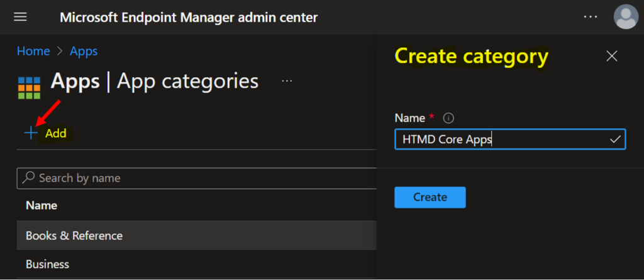Viewport: 644px width, 280px height.
Task: Click the Microsoft Endpoint Manager admin center title
Action: 189,17
